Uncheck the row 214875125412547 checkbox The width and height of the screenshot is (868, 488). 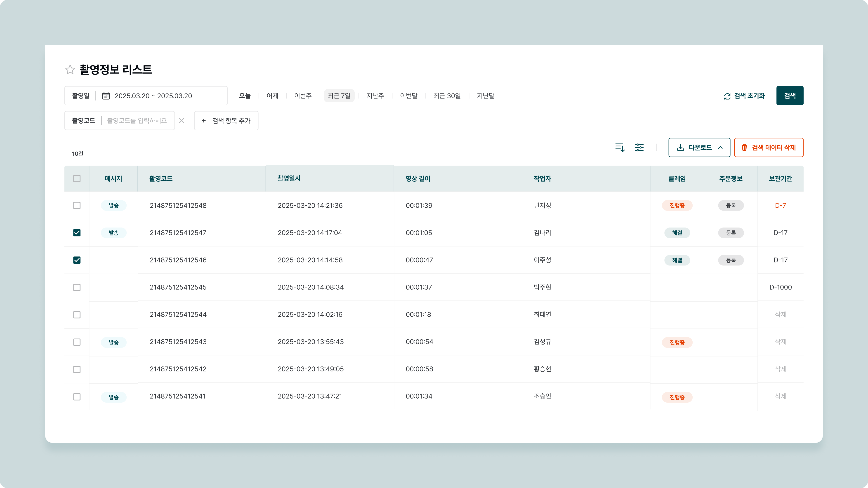77,233
